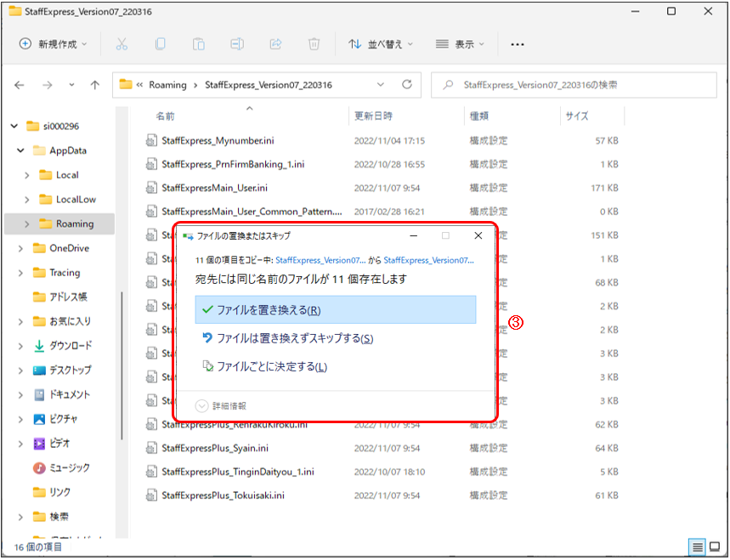Select file StaffExpressPlus_Syain.ini

point(215,449)
